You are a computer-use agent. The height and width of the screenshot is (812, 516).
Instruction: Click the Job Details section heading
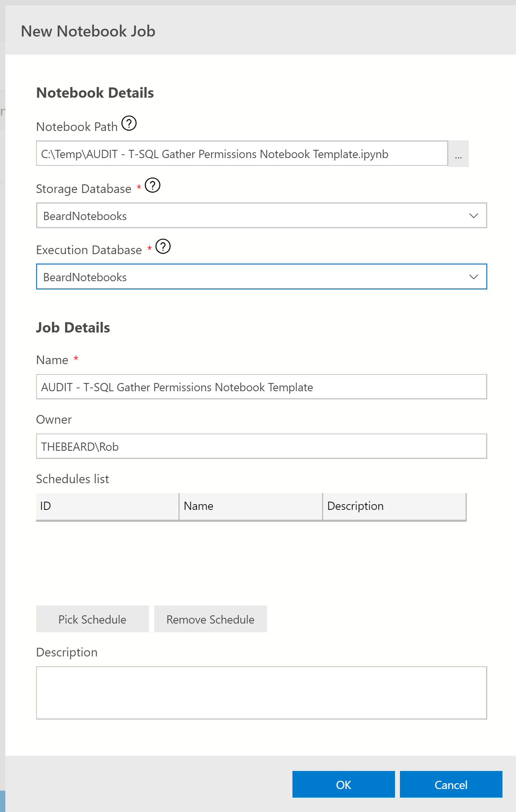coord(73,328)
